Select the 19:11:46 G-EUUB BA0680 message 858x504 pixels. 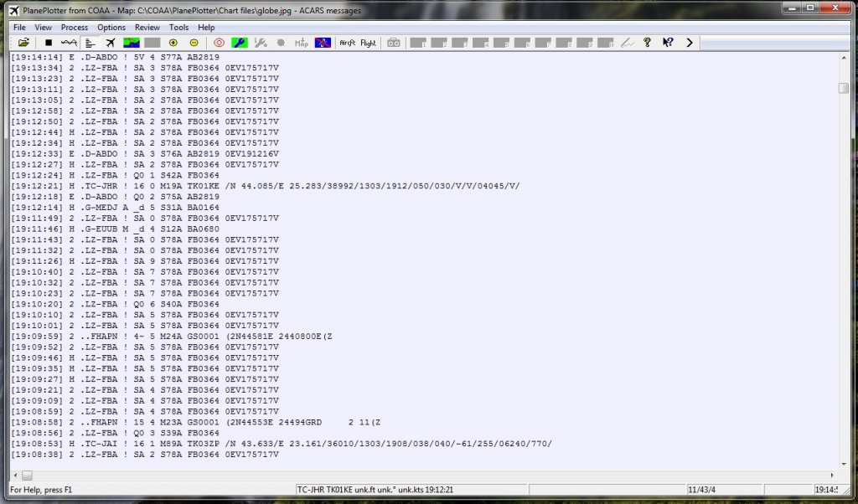pyautogui.click(x=115, y=229)
